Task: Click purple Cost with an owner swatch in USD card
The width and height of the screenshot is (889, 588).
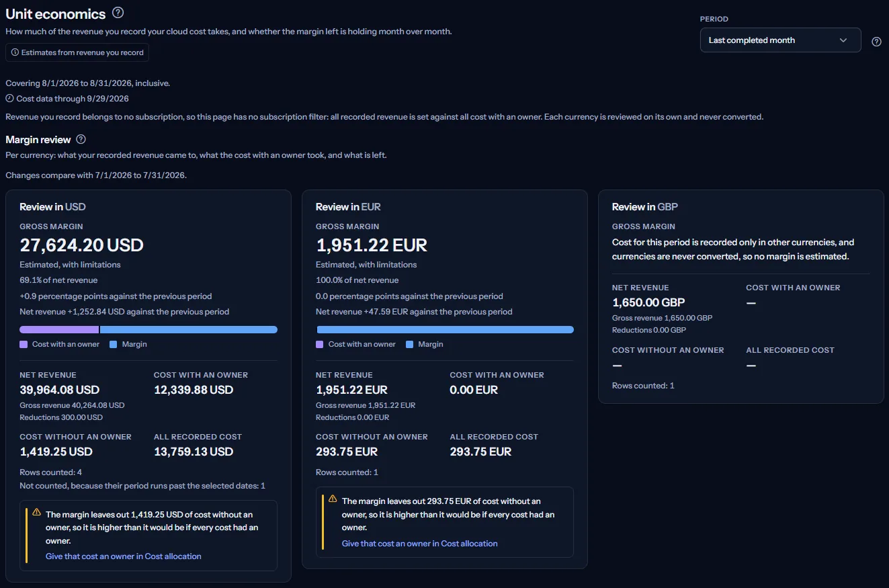Action: click(x=24, y=344)
